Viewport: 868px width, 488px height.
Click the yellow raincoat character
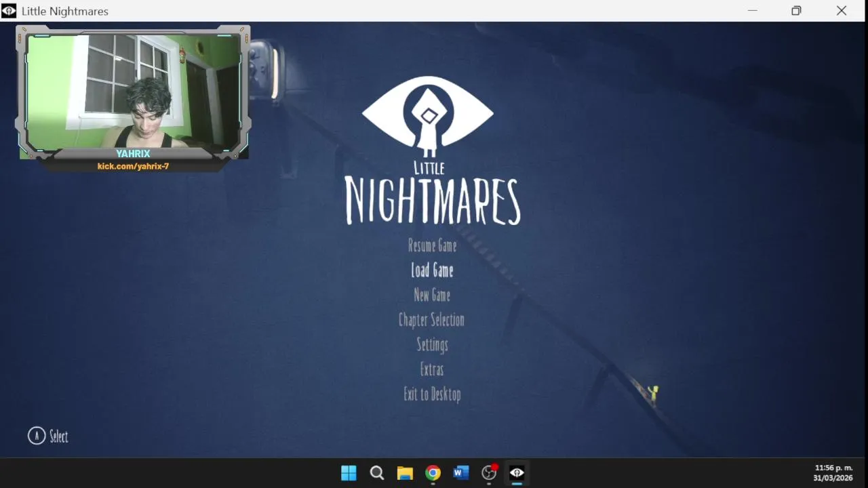click(653, 393)
